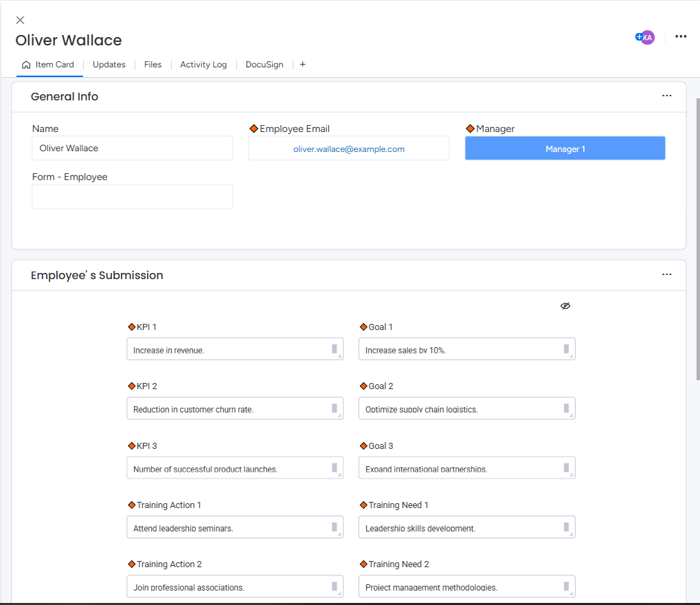
Task: Edit KPI 2 customer churn rate field
Action: point(235,408)
